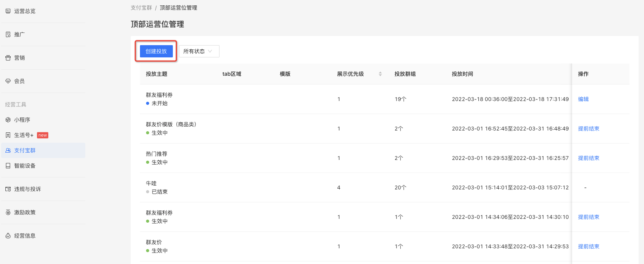The image size is (644, 264).
Task: Click 提前结束 for 生效中 群友福利券 row
Action: coord(589,217)
